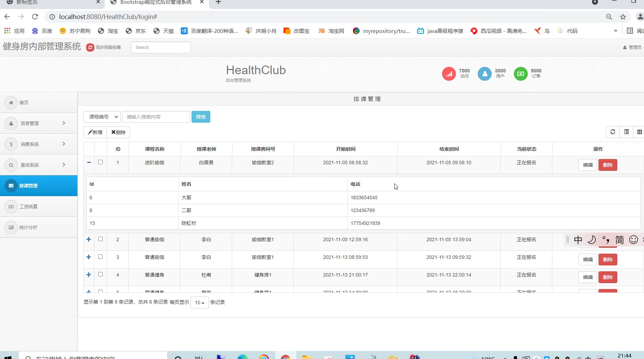Screen dimensions: 644x359
Task: Show more bookmarks with the chevron
Action: tap(616, 30)
